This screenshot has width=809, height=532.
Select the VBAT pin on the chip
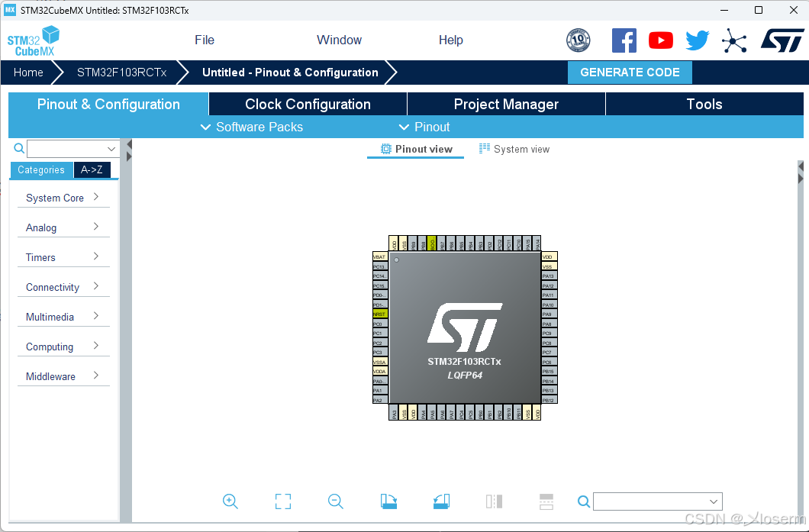pyautogui.click(x=380, y=256)
